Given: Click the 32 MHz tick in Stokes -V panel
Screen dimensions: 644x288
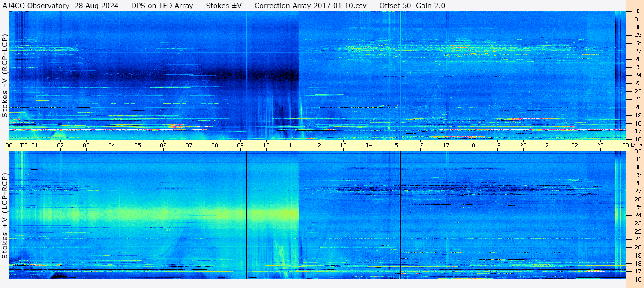Looking at the screenshot, I should [x=637, y=12].
